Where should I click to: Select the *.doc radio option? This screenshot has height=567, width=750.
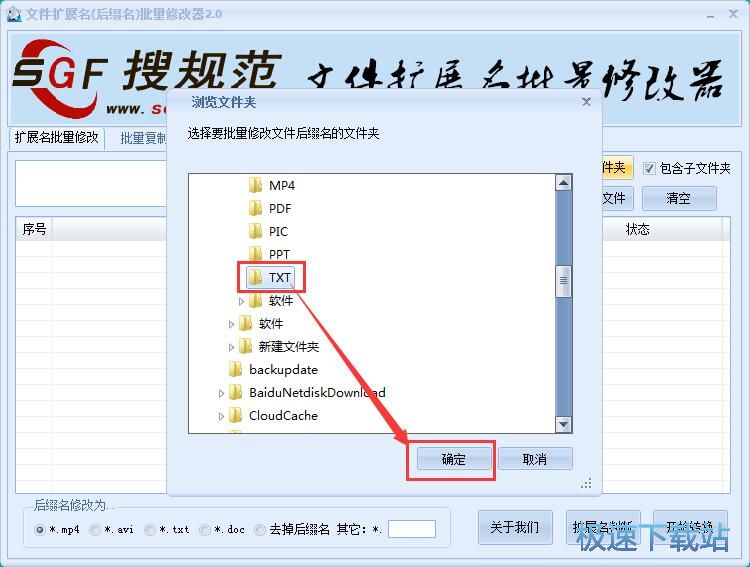[x=205, y=530]
